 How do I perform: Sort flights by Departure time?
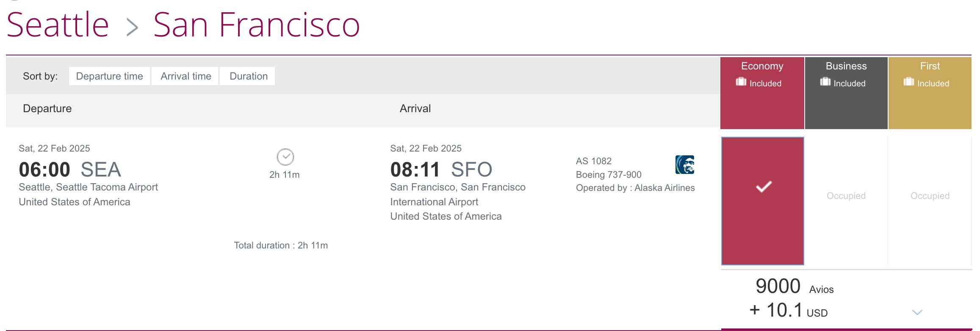(109, 76)
